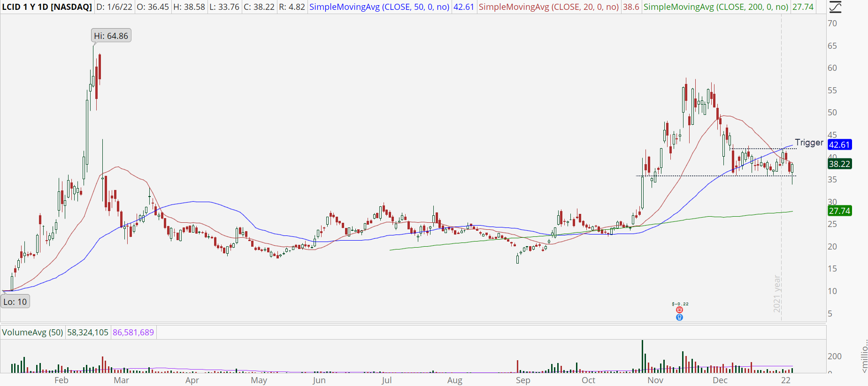Click the Jul label on time axis

coord(386,380)
